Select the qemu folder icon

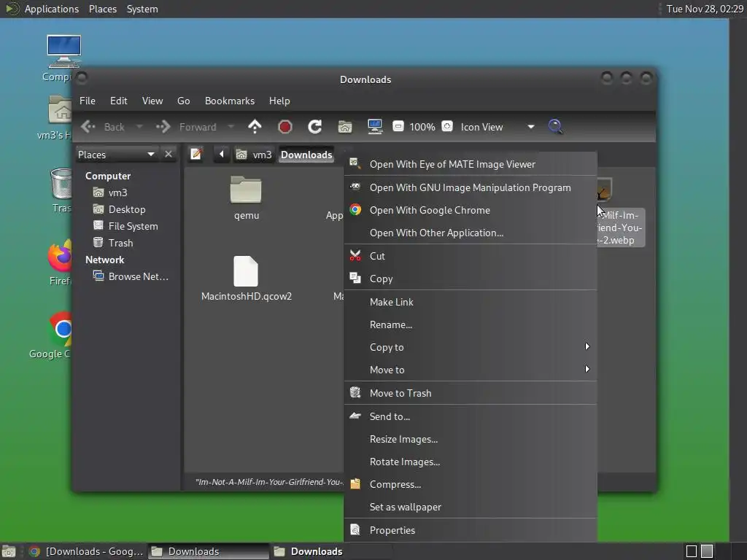click(246, 190)
